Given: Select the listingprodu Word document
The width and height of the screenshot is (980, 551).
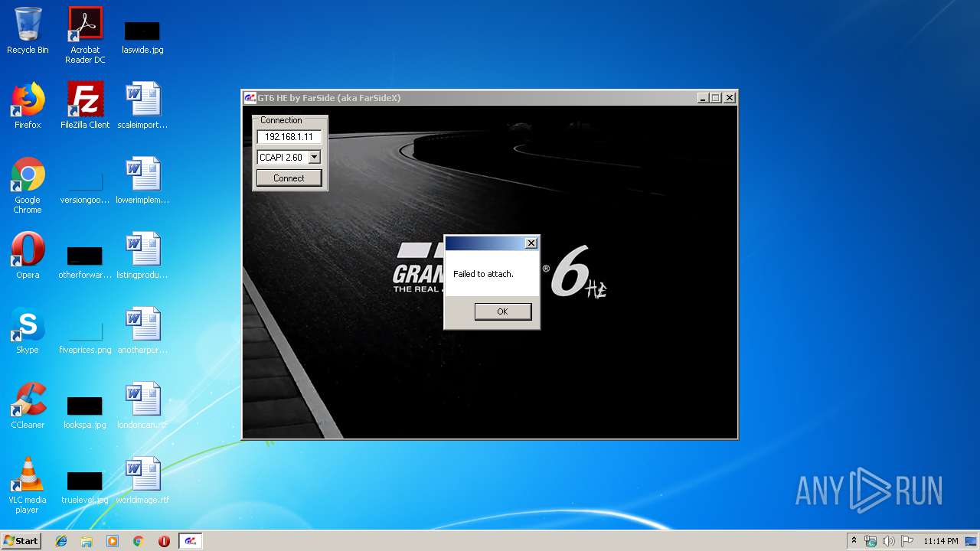Looking at the screenshot, I should 142,256.
